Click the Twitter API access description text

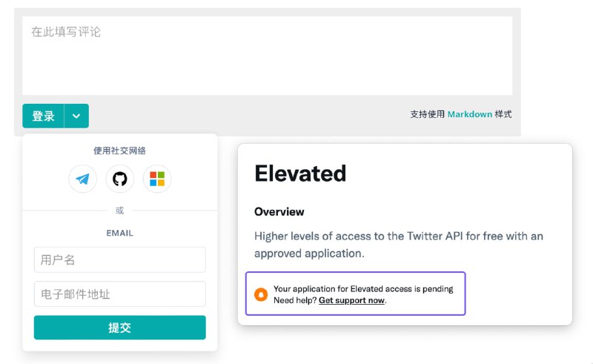399,245
